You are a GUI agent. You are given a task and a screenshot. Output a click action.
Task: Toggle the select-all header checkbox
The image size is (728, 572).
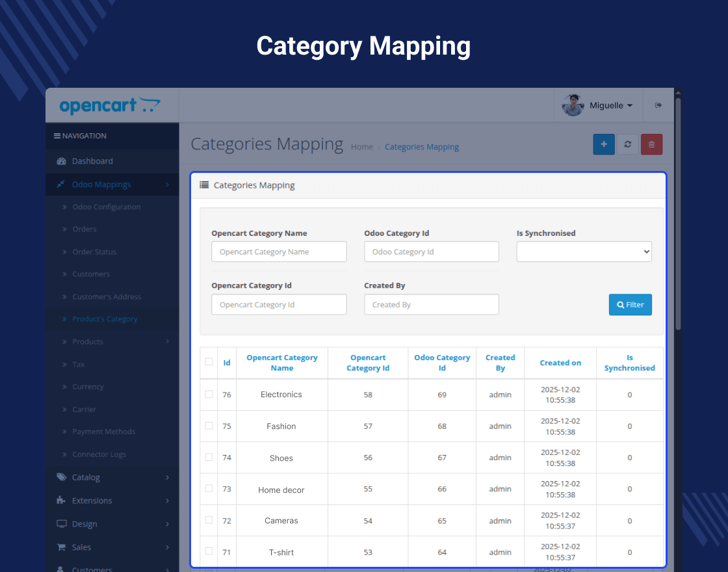click(209, 361)
